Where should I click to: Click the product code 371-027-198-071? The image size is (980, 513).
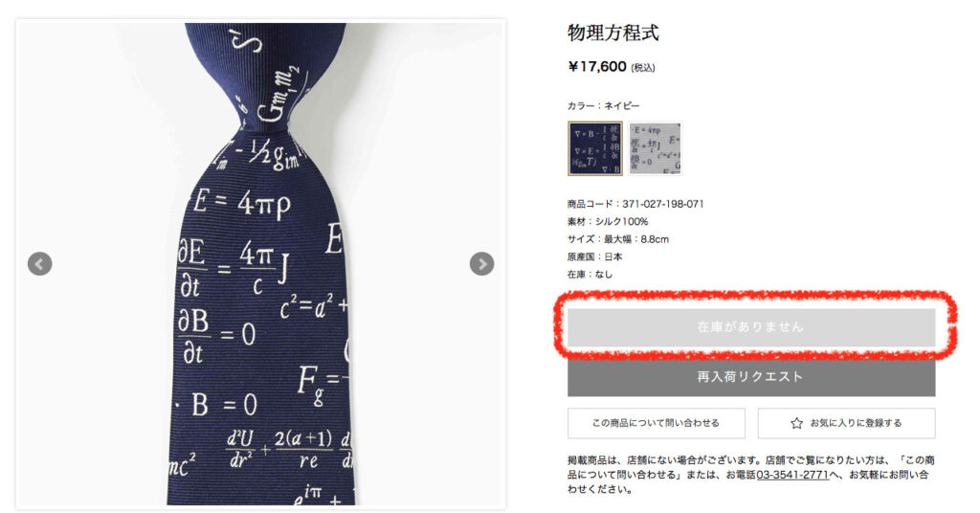click(x=663, y=204)
